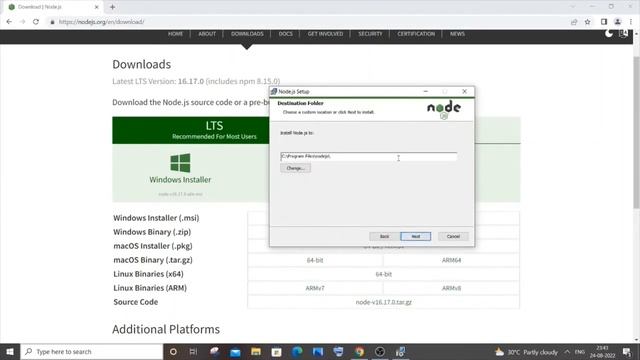640x360 pixels.
Task: Click the macOS Installer (.pkg) row label
Action: (x=153, y=246)
